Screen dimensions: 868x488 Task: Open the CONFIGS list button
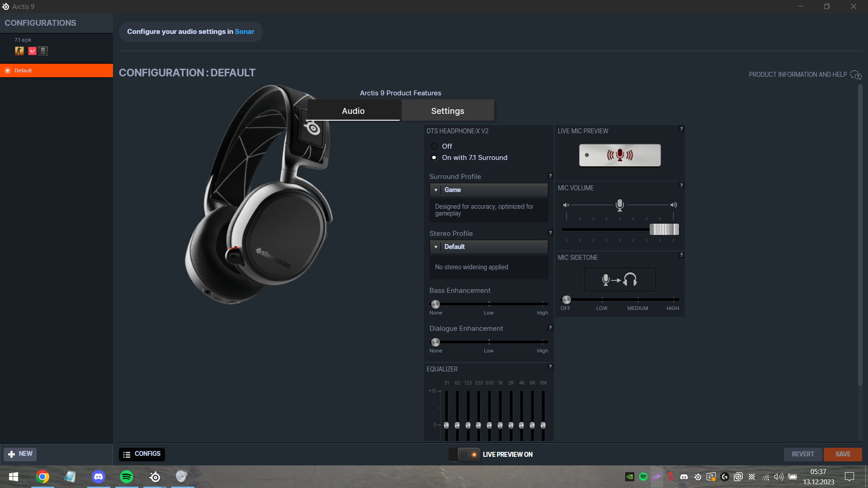coord(142,454)
